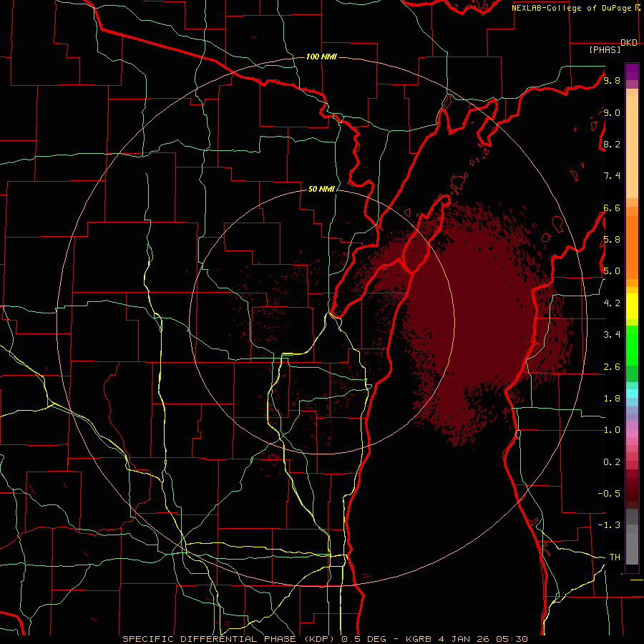Select the 9.8 value on the scale

coord(612,80)
